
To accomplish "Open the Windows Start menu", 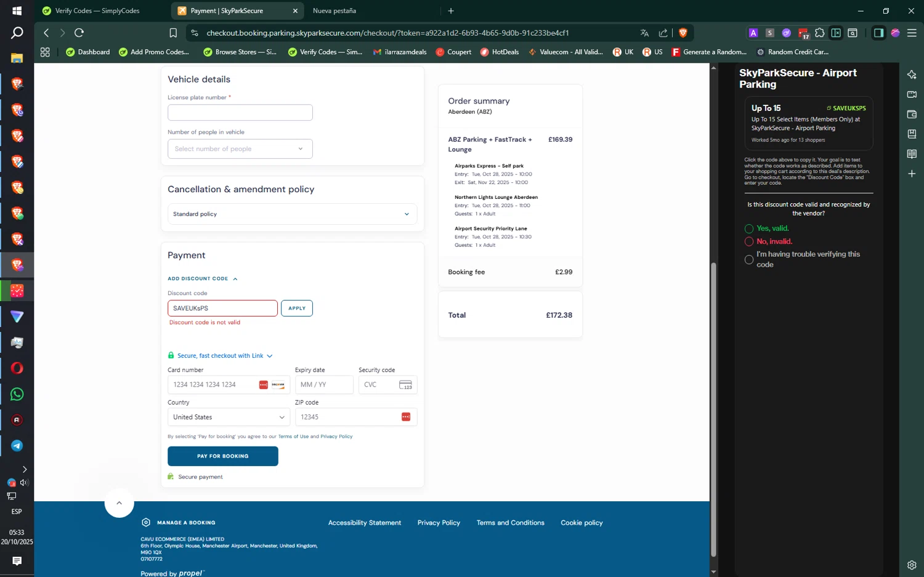I will (17, 10).
